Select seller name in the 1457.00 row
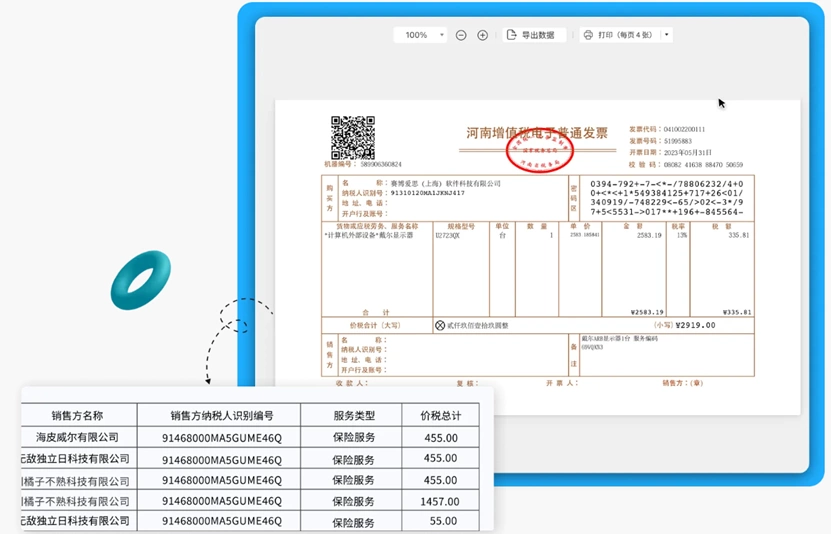This screenshot has height=534, width=831. (x=75, y=501)
